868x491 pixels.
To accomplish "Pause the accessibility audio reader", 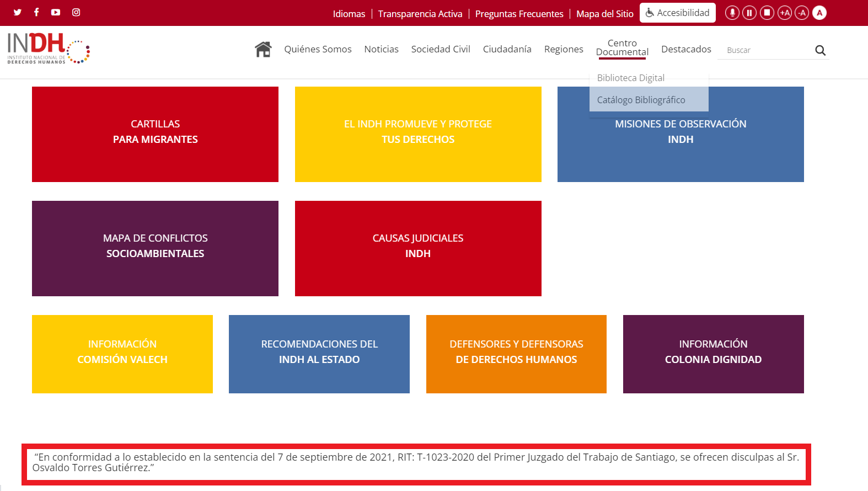I will (749, 13).
